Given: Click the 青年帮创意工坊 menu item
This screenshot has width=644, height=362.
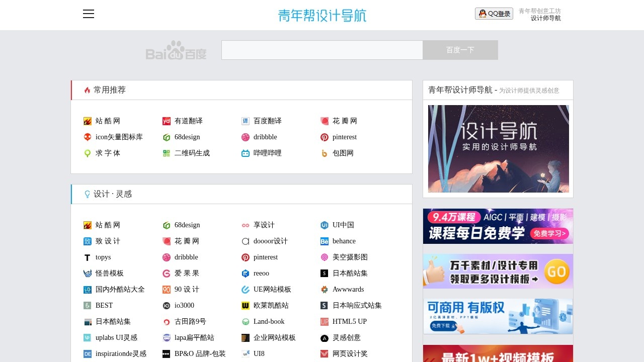Looking at the screenshot, I should point(540,11).
